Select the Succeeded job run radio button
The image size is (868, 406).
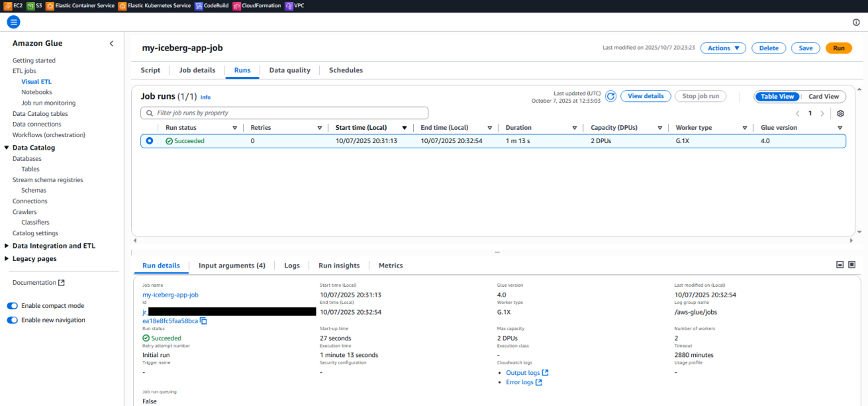[149, 141]
